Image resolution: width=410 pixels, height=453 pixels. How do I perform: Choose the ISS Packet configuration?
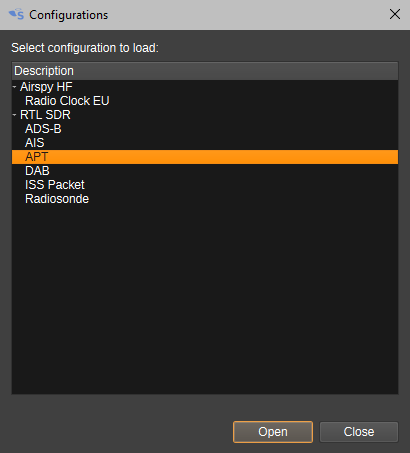(x=55, y=185)
